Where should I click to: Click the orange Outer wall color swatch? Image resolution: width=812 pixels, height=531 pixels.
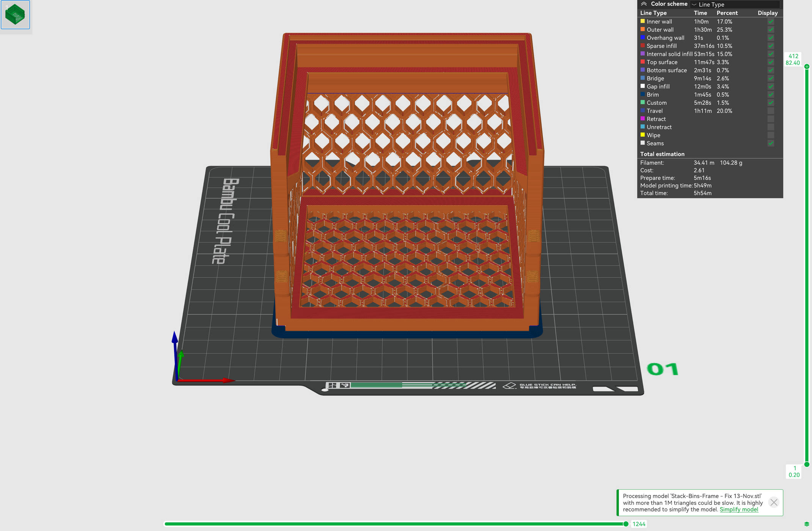(x=642, y=29)
